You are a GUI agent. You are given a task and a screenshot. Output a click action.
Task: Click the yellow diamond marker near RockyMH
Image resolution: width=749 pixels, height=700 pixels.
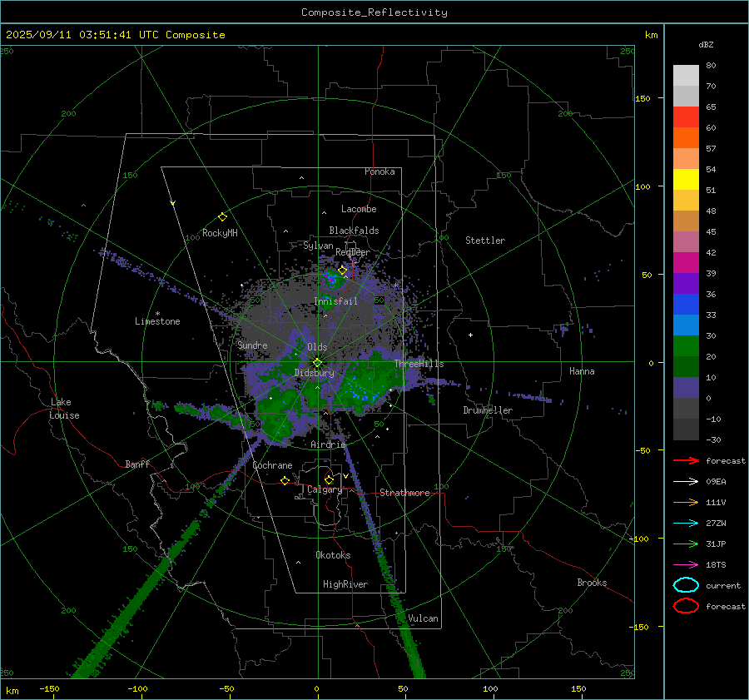pyautogui.click(x=222, y=217)
